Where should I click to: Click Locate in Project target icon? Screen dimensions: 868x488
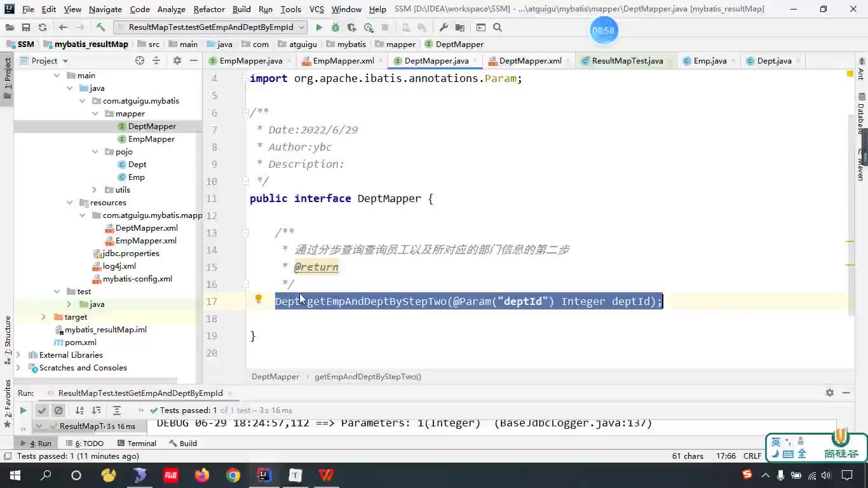(x=140, y=60)
